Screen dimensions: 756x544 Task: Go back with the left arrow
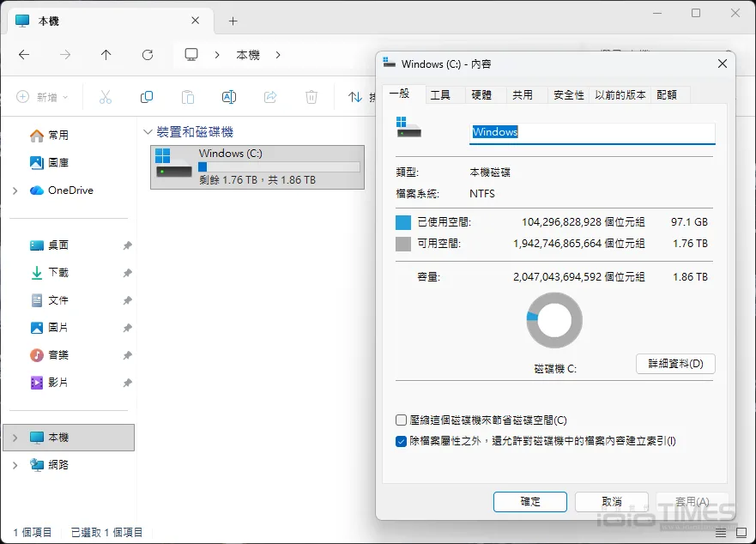[24, 55]
